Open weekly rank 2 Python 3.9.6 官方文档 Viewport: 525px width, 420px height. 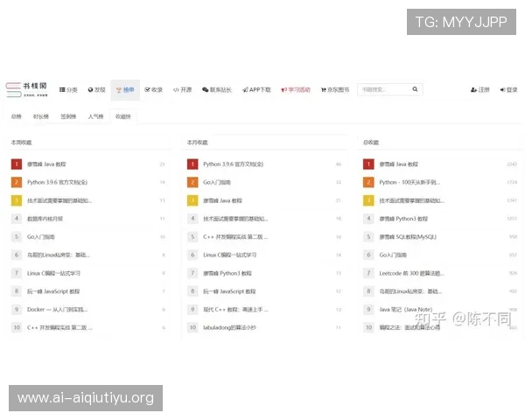pyautogui.click(x=57, y=182)
